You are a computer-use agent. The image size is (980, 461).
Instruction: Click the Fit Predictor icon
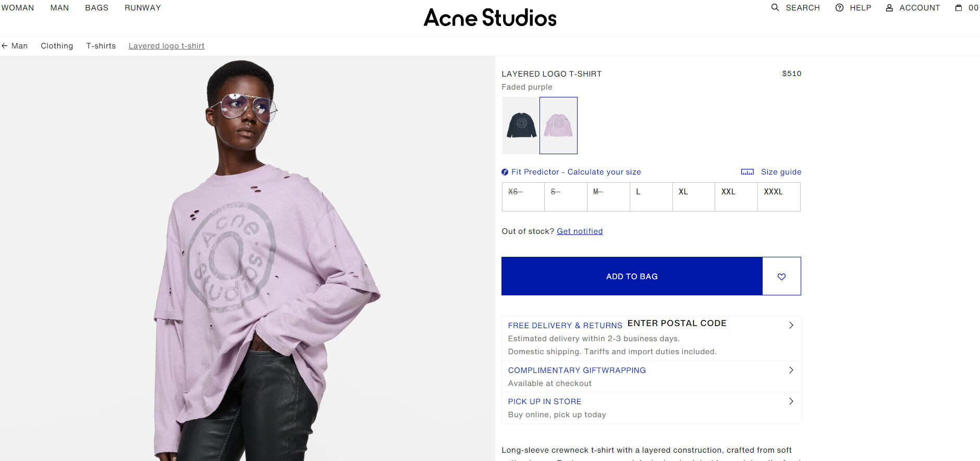[x=505, y=172]
